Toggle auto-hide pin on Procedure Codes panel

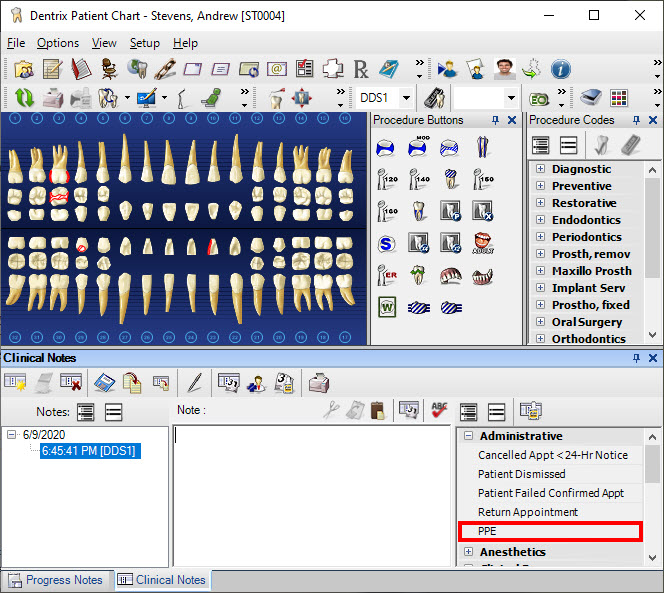tap(636, 120)
